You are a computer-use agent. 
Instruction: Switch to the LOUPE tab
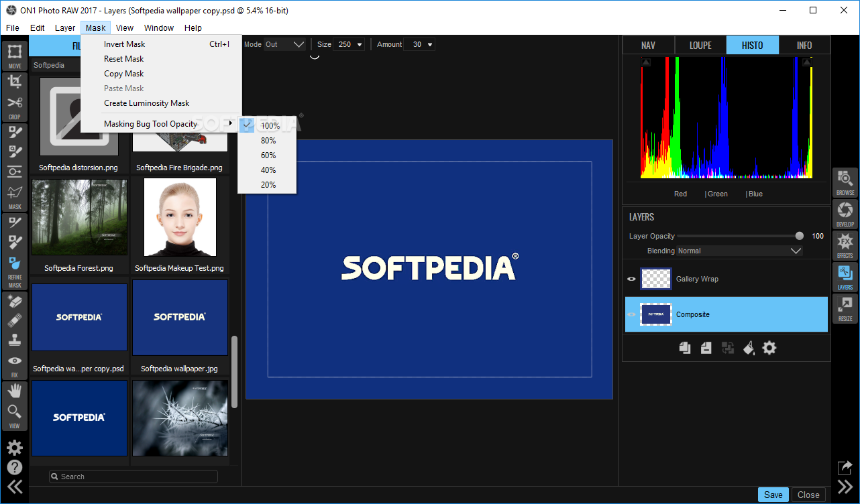point(700,45)
